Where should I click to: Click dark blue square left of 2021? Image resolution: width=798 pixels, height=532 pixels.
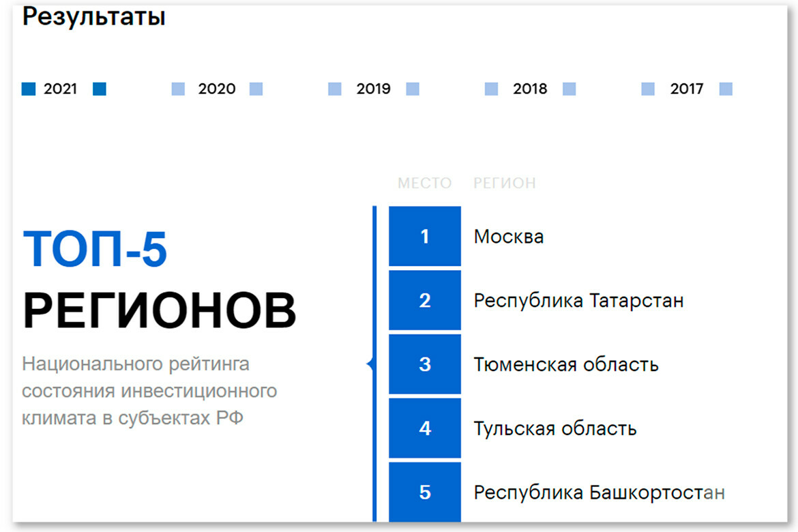click(29, 89)
